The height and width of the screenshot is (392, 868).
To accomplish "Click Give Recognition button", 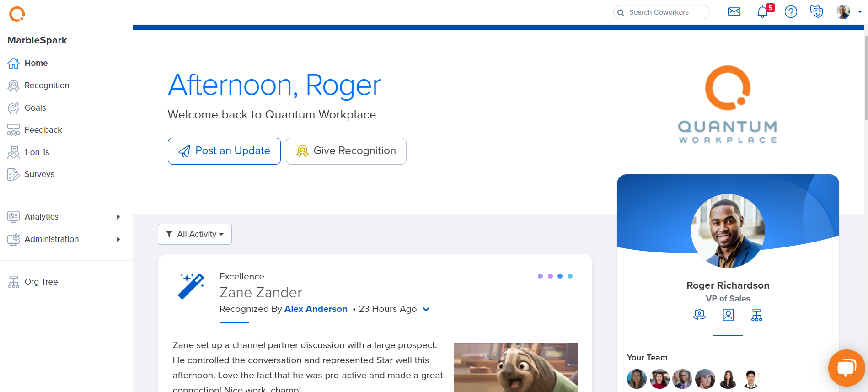I will 346,151.
